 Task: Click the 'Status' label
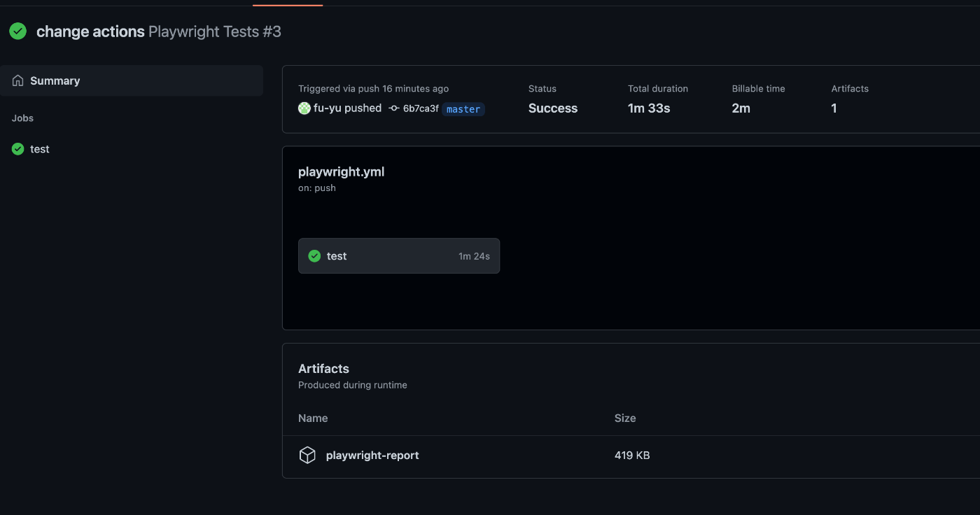[x=542, y=89]
